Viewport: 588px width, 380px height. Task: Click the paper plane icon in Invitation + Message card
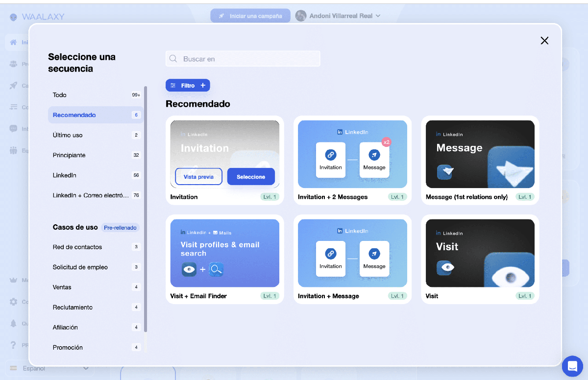[374, 254]
